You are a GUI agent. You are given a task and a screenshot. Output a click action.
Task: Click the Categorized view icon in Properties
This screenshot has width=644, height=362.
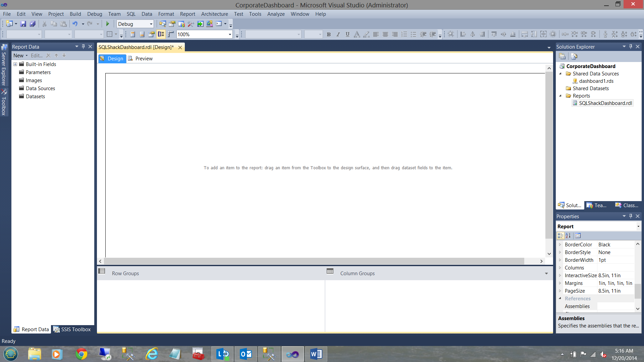click(x=560, y=236)
